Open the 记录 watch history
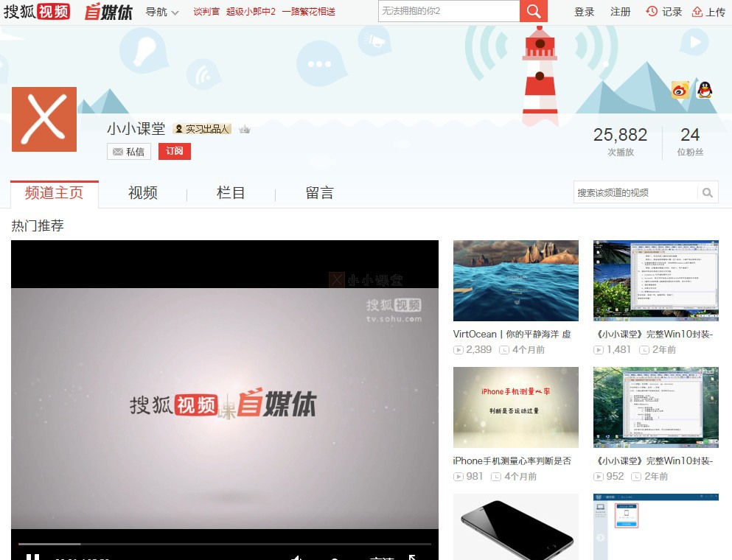The width and height of the screenshot is (732, 560). 664,12
